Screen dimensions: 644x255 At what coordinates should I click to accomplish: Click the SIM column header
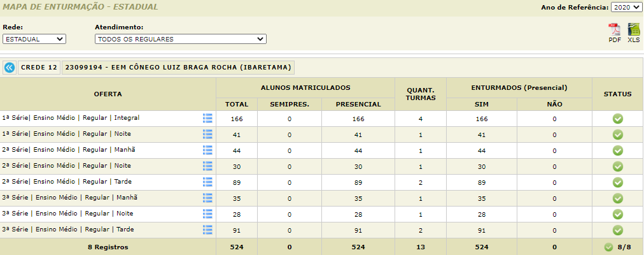pyautogui.click(x=481, y=105)
